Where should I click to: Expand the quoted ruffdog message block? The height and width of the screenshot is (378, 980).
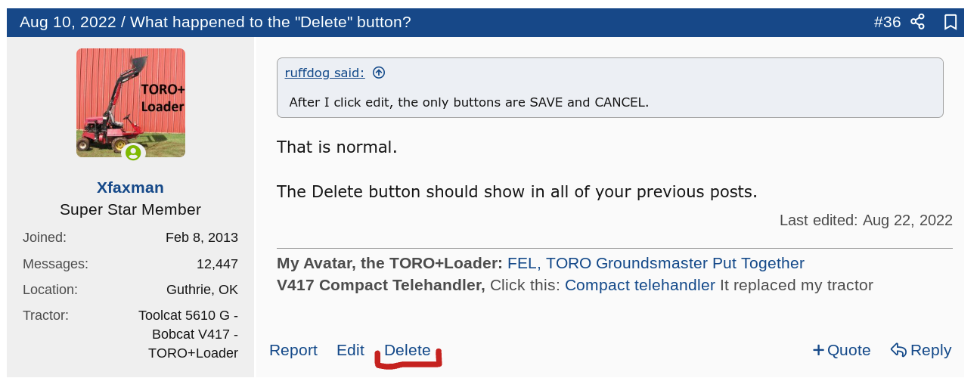click(609, 102)
